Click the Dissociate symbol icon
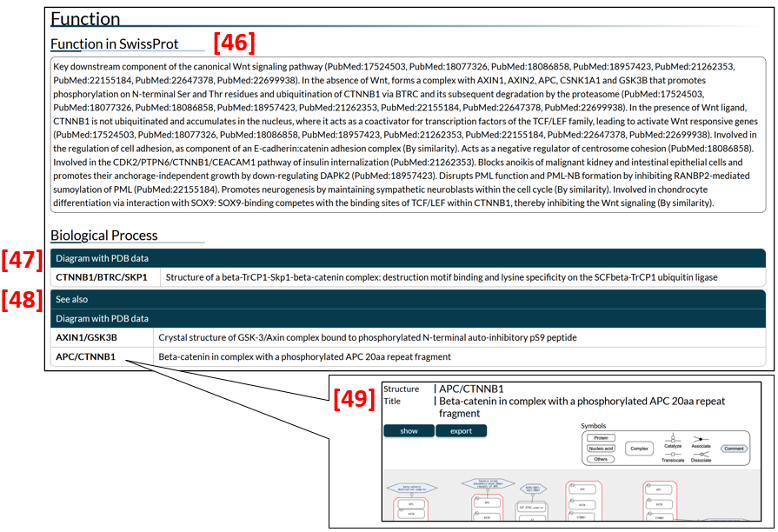Screen dimensions: 778x532 point(701,454)
